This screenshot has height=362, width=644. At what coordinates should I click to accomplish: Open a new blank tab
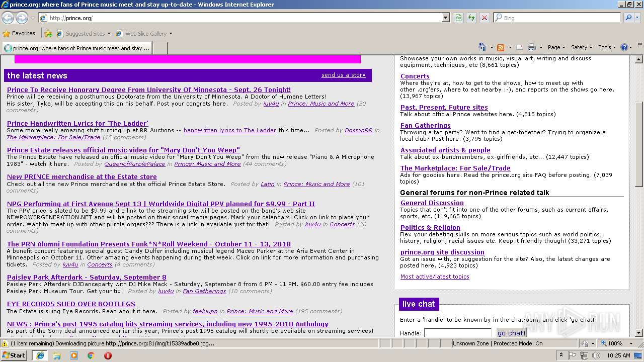click(x=160, y=48)
